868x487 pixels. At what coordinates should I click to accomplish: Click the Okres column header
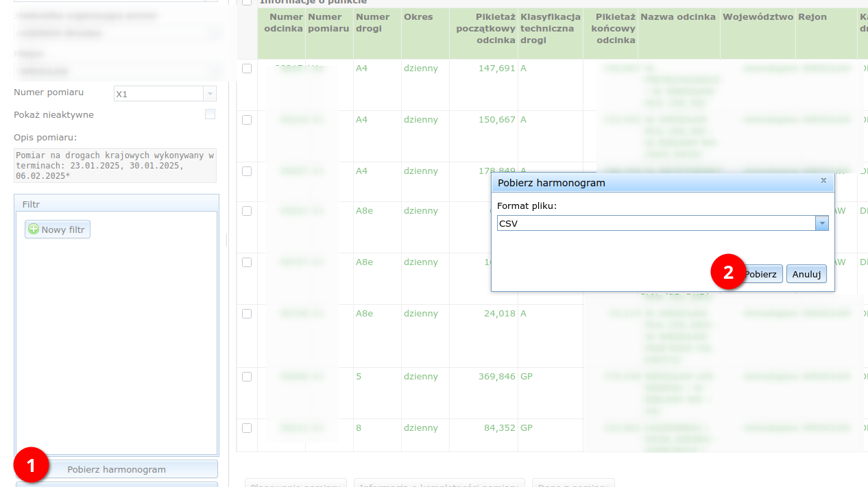tap(425, 34)
